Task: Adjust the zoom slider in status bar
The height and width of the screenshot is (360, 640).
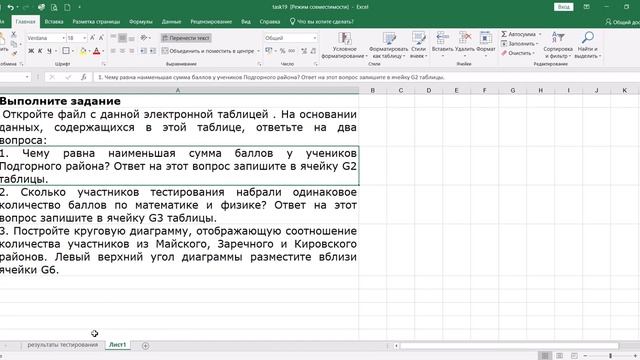Action: coord(610,356)
